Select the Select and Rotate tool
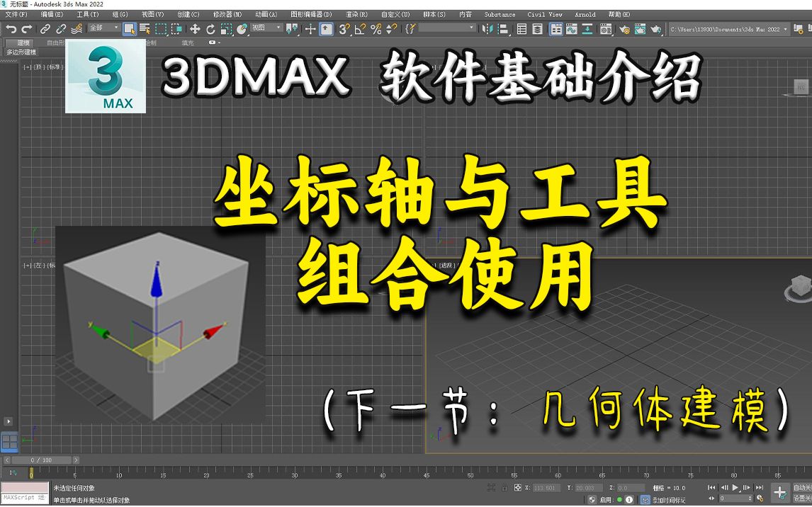The width and height of the screenshot is (812, 507). point(211,28)
